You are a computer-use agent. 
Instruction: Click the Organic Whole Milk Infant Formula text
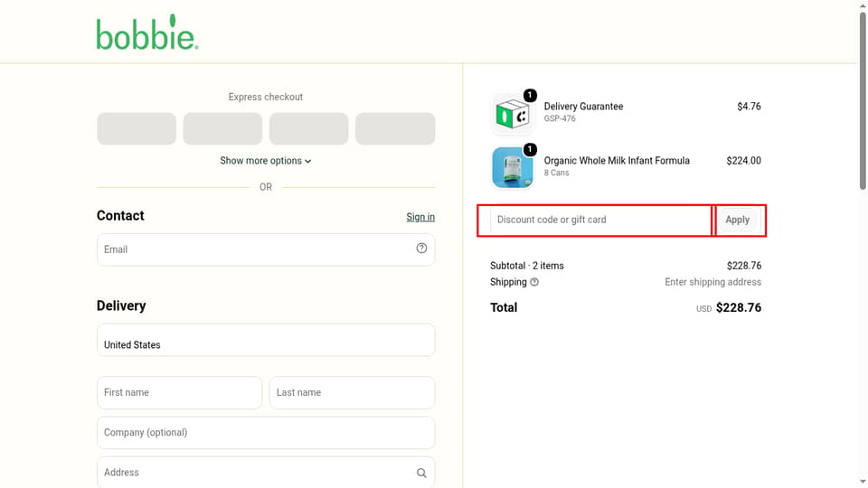coord(617,161)
